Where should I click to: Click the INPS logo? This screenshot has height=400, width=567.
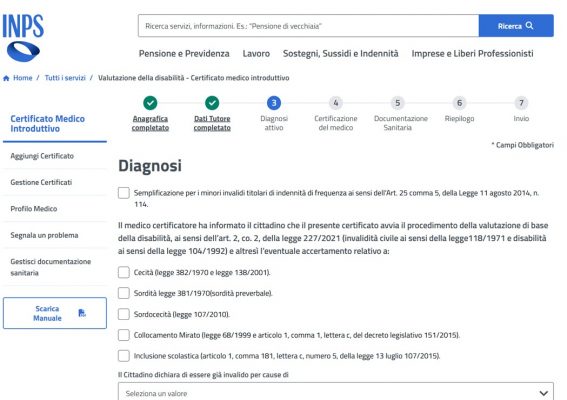pyautogui.click(x=23, y=38)
